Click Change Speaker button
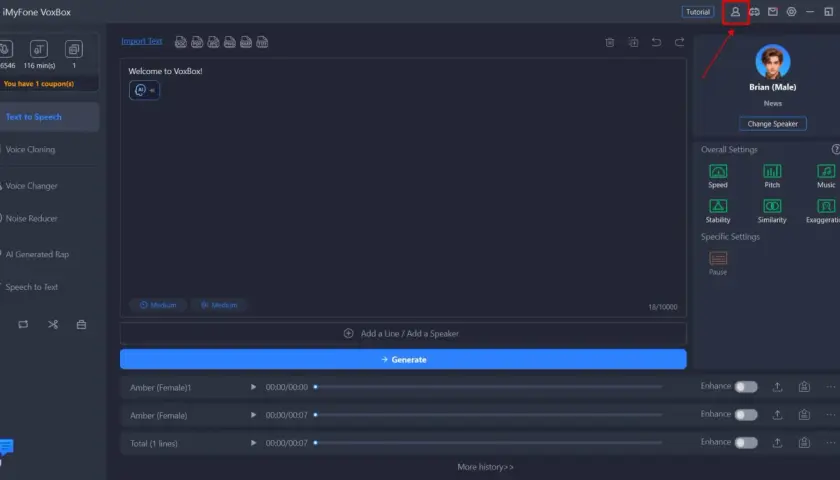 coord(772,124)
